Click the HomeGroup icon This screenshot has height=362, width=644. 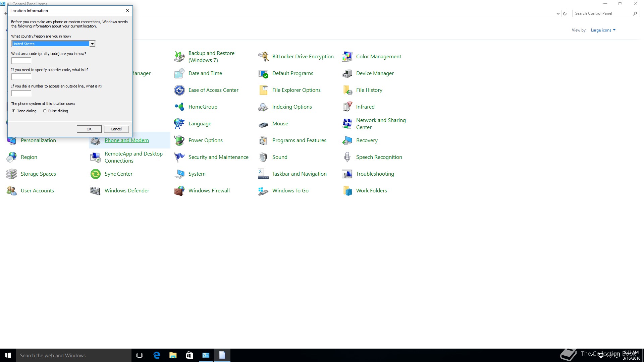[x=179, y=107]
